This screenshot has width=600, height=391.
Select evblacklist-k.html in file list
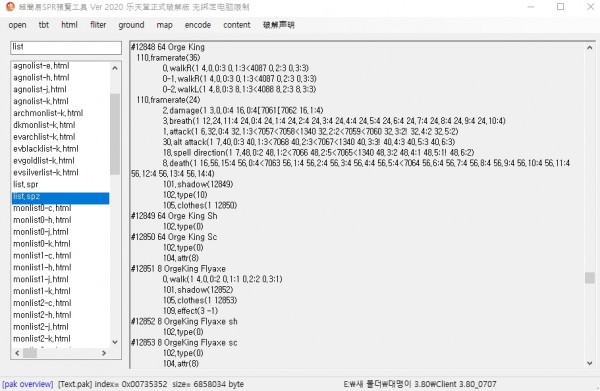tap(46, 149)
